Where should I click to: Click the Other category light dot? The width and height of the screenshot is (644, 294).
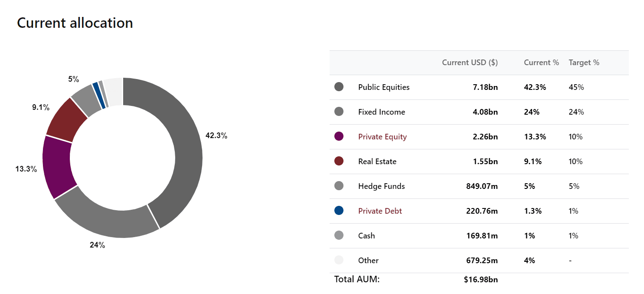[339, 260]
